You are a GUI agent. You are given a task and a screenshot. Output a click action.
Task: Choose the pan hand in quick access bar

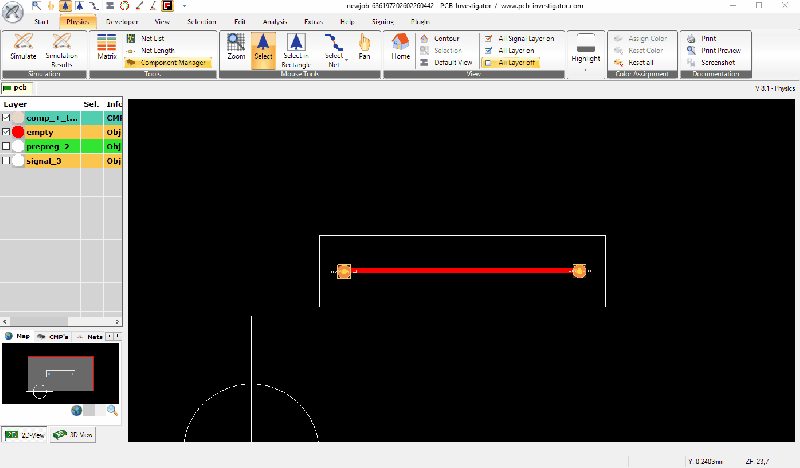click(x=51, y=6)
